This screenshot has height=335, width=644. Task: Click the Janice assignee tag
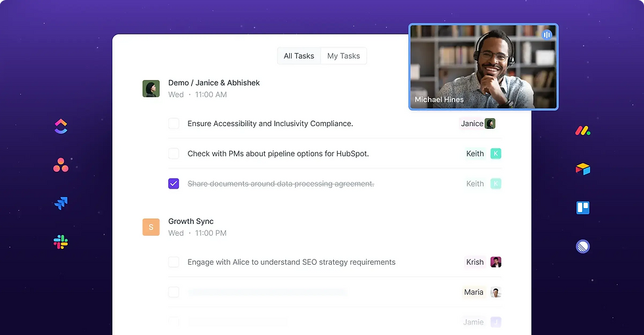coord(472,123)
